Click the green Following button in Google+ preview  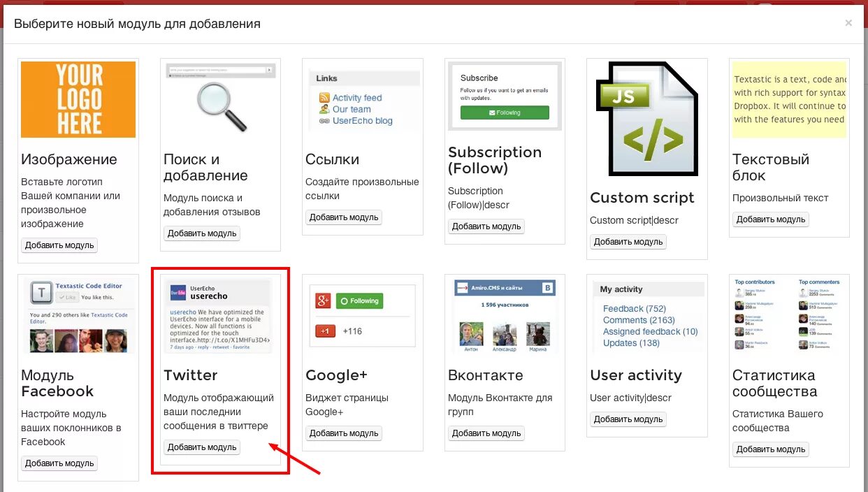359,301
